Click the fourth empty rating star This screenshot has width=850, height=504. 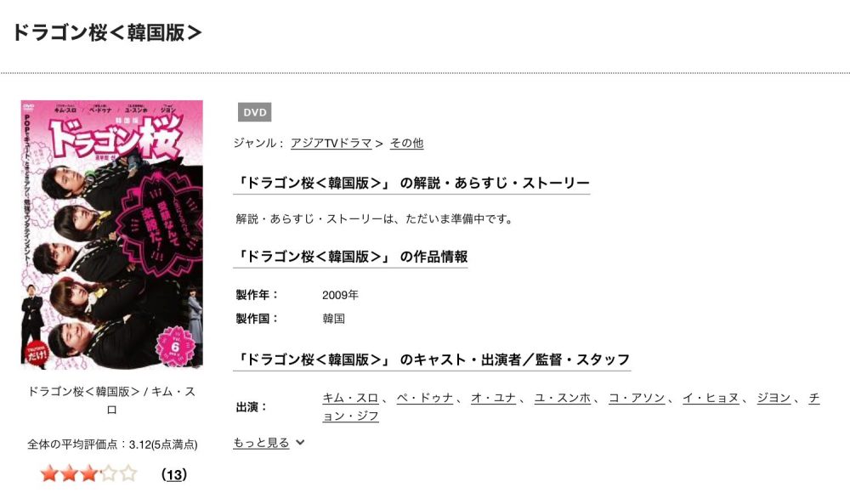pyautogui.click(x=109, y=473)
